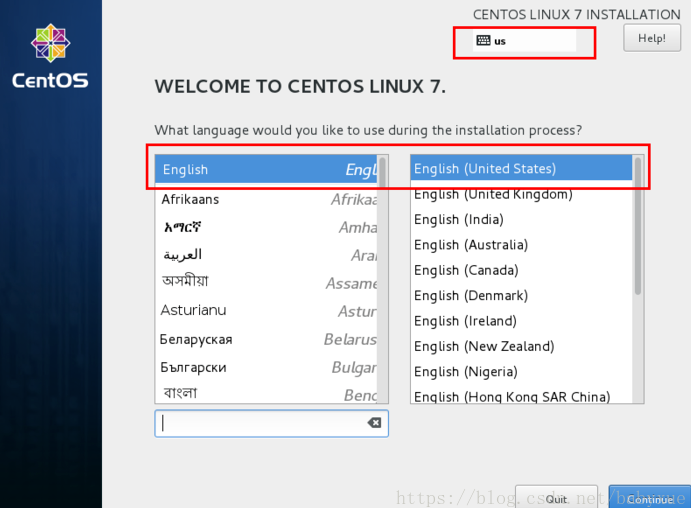Select Asturianu in the language list
The image size is (691, 508).
(x=266, y=311)
